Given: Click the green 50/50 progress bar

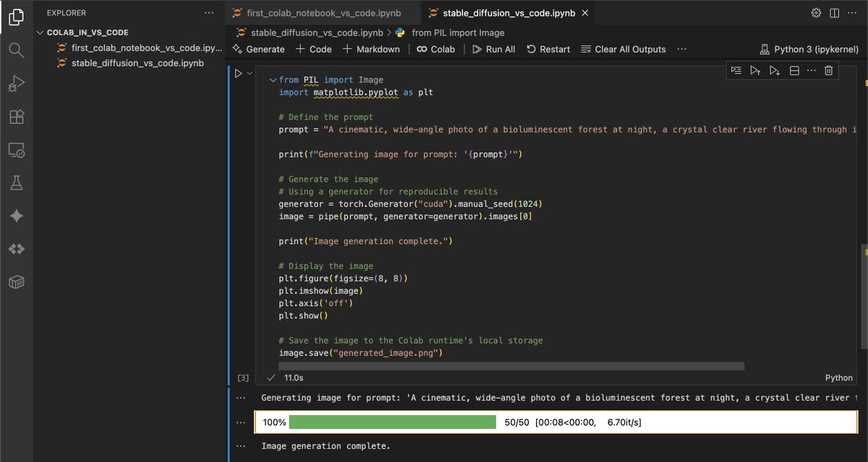Looking at the screenshot, I should pyautogui.click(x=392, y=422).
